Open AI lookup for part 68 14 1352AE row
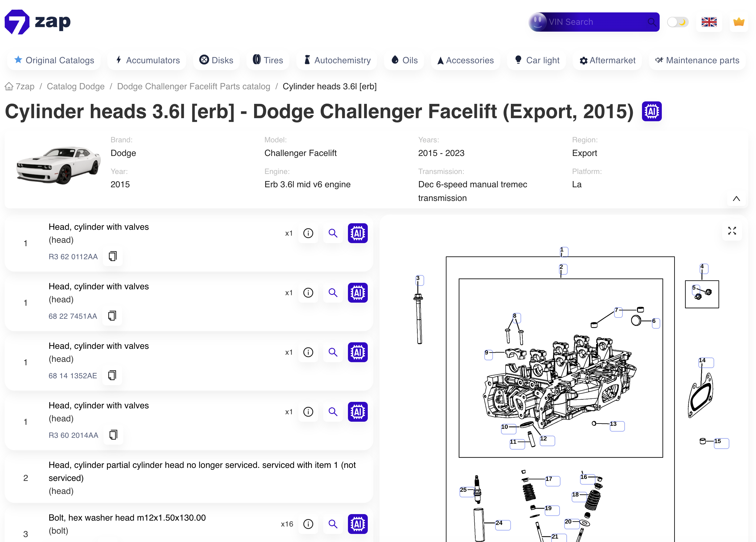The image size is (756, 542). pos(357,352)
